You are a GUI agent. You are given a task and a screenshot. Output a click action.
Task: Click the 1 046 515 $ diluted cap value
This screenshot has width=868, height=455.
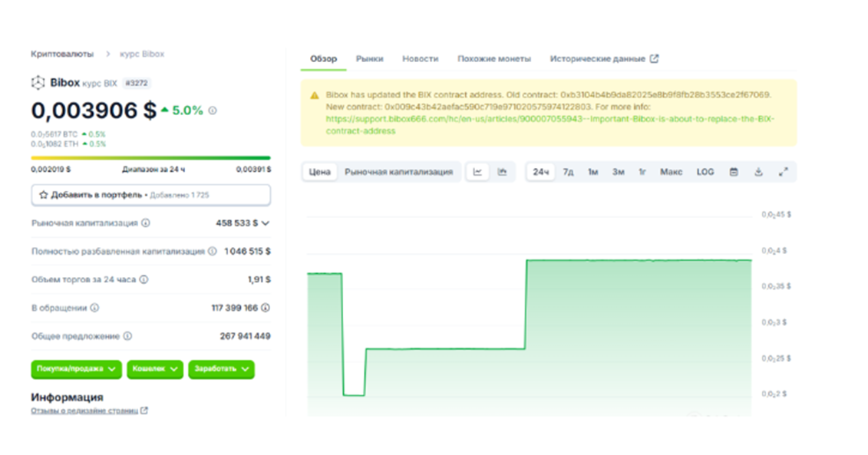coord(247,252)
